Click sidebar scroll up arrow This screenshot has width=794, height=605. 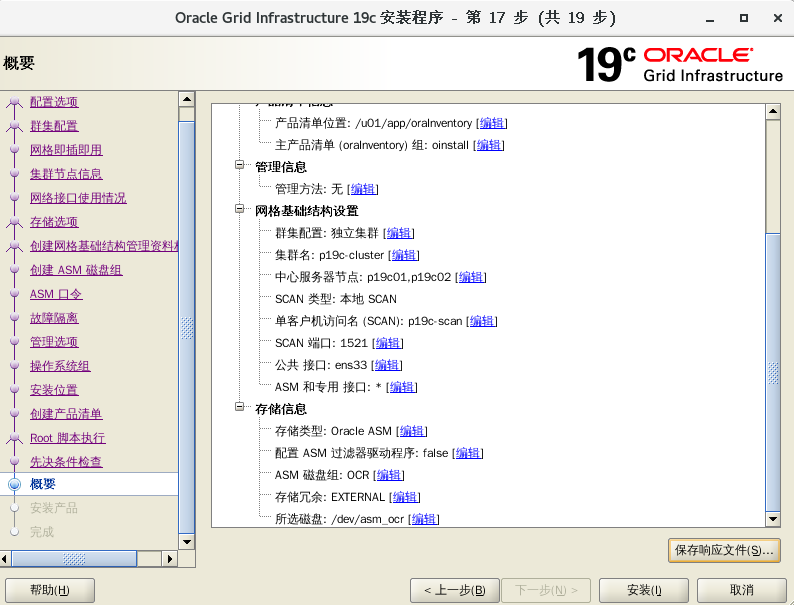pos(187,99)
